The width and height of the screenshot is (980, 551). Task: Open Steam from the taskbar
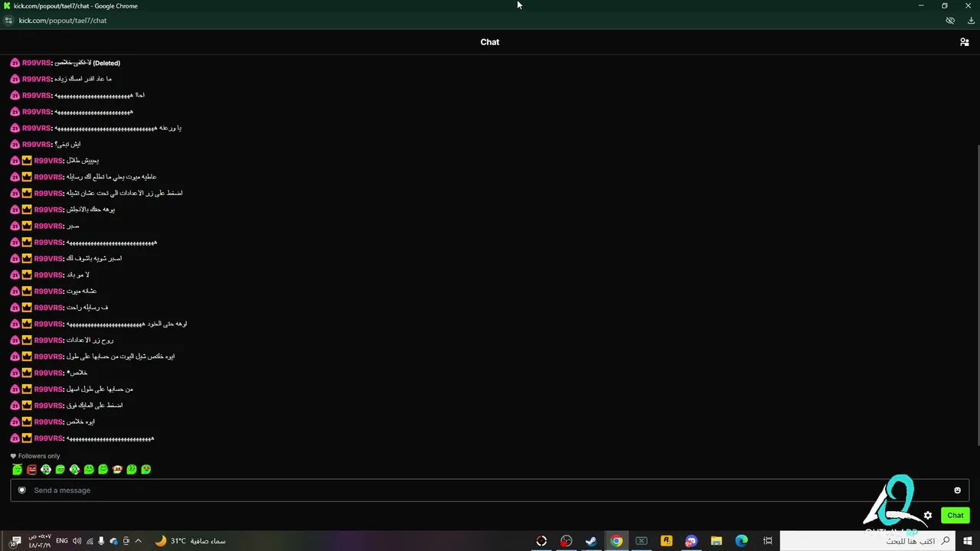coord(591,541)
